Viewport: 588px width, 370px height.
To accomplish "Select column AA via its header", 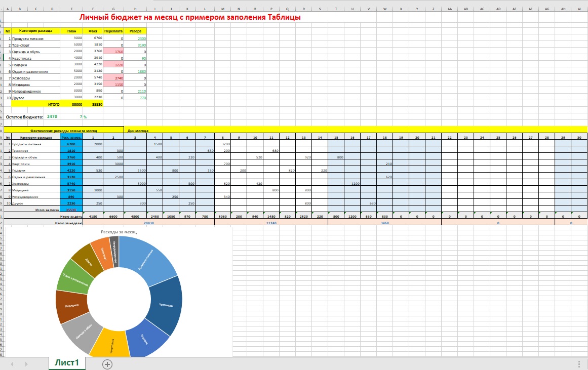I will [449, 9].
